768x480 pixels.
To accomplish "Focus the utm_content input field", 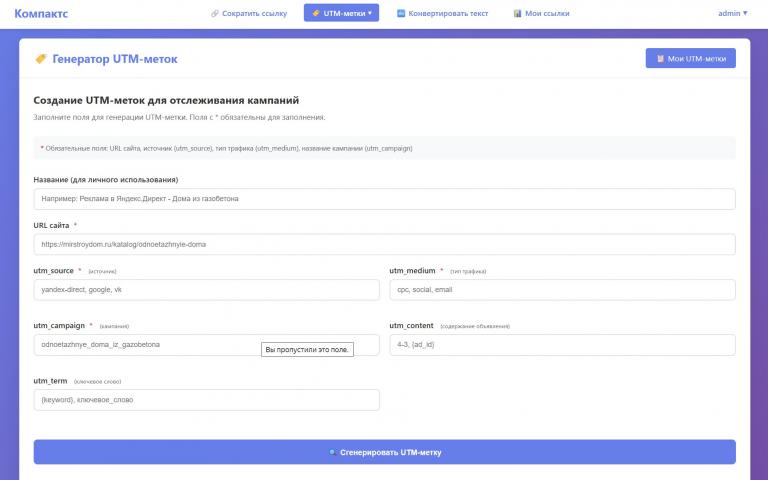I will click(x=562, y=344).
